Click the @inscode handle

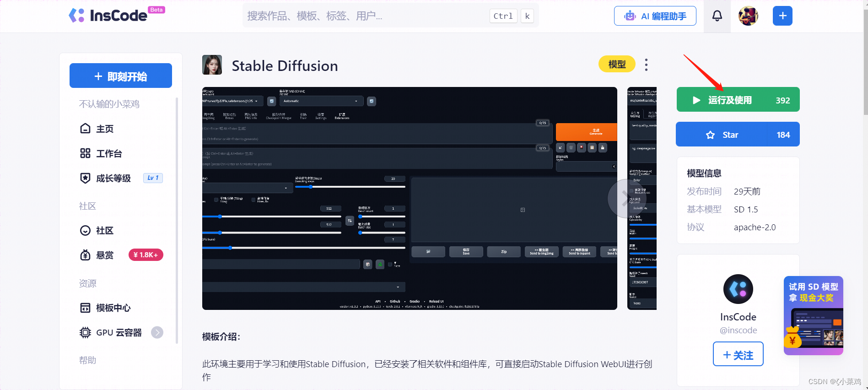(x=738, y=330)
